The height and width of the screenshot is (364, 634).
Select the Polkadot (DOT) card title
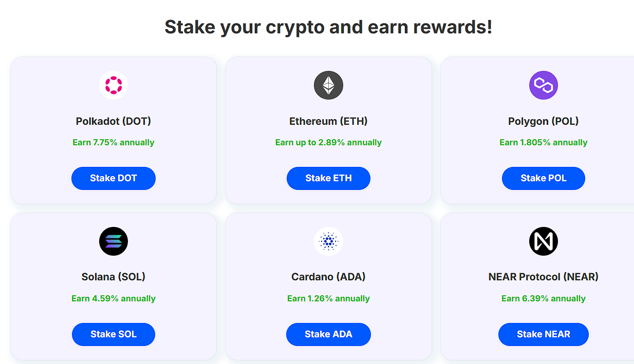(114, 121)
